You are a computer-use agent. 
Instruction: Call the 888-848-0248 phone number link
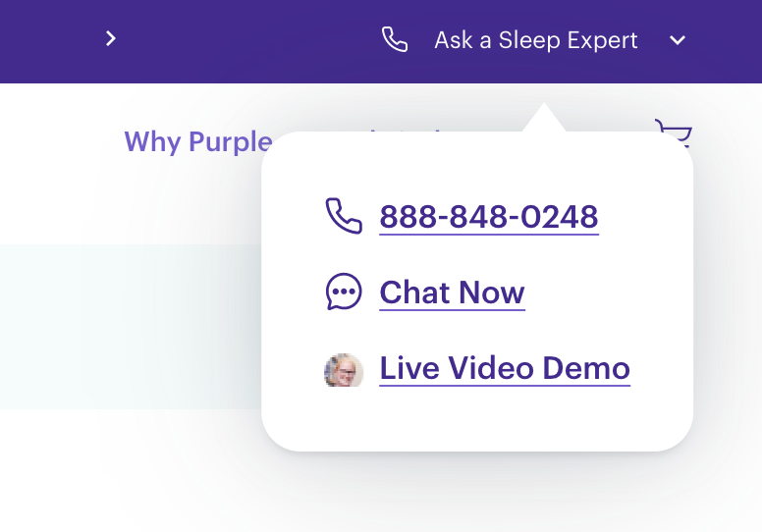[489, 217]
